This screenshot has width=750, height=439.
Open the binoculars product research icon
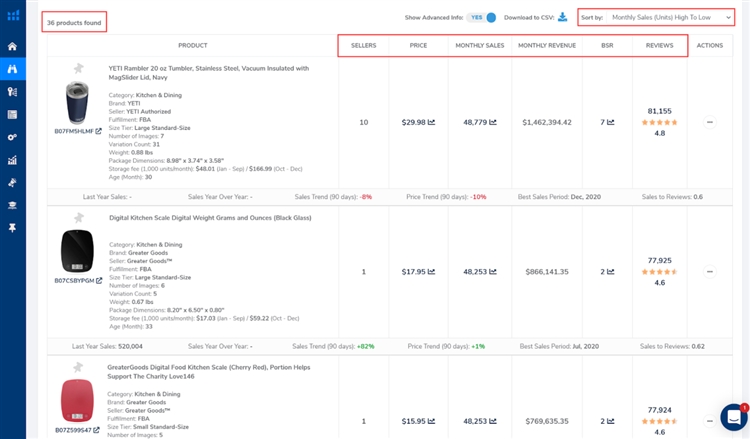tap(12, 69)
